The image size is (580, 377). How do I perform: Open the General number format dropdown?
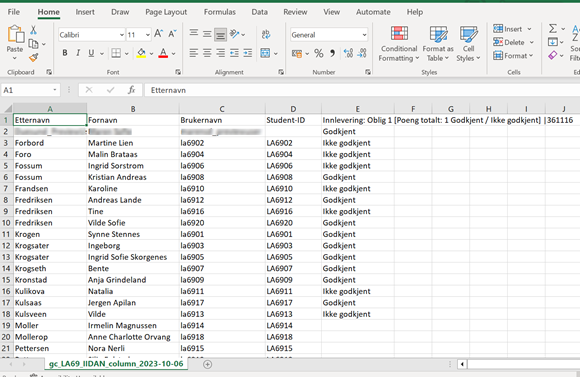tap(364, 35)
